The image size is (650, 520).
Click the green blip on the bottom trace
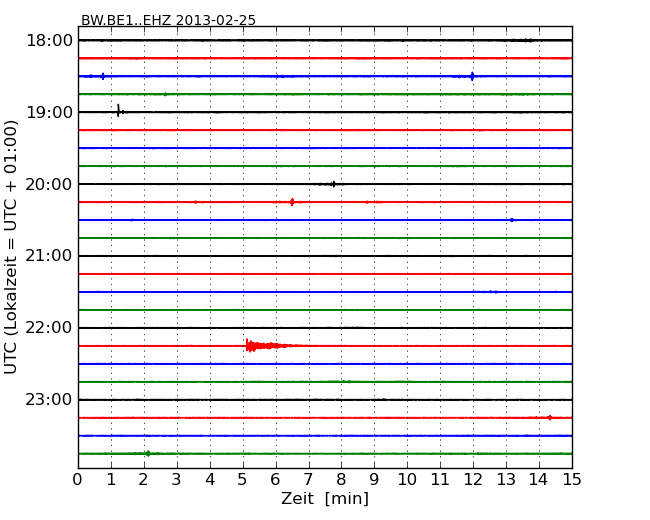[148, 454]
